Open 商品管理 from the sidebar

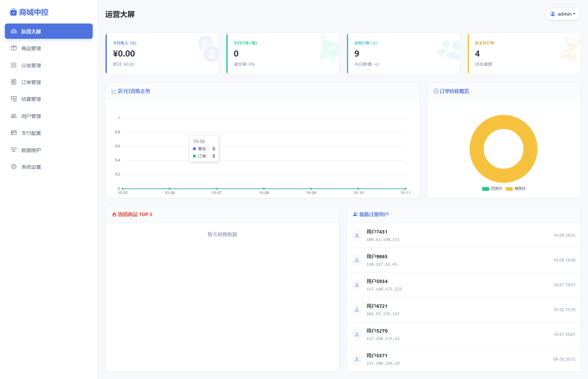49,48
